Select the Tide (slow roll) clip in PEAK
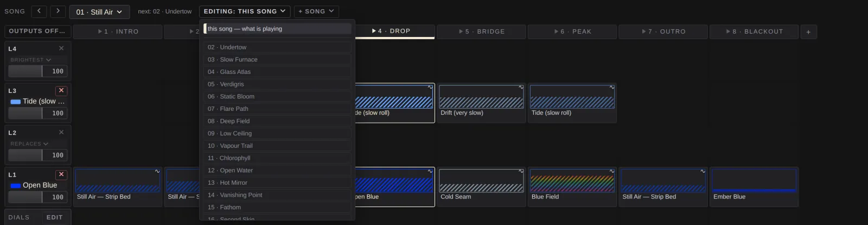 [572, 103]
